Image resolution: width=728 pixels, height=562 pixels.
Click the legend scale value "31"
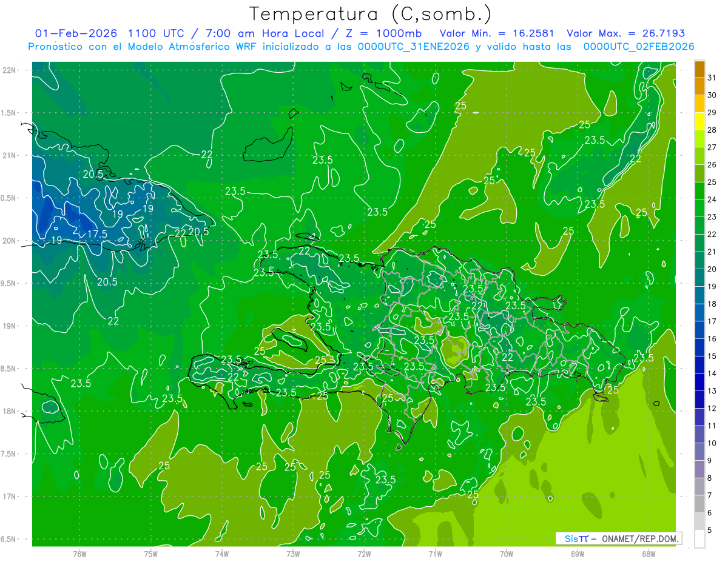pos(712,78)
